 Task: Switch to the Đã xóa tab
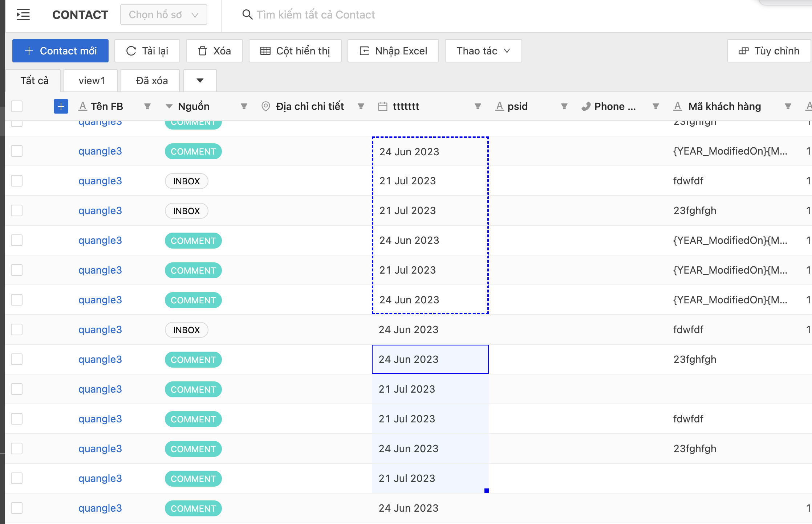pyautogui.click(x=151, y=81)
